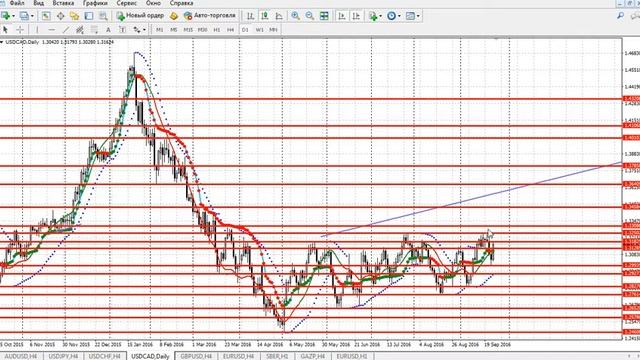Open the Файл menu
This screenshot has width=640, height=360.
(17, 3)
